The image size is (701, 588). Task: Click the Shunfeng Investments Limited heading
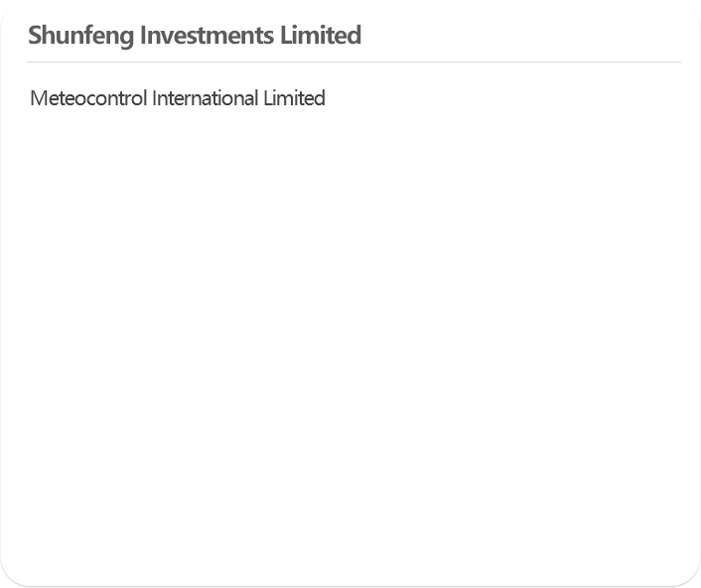click(x=195, y=36)
